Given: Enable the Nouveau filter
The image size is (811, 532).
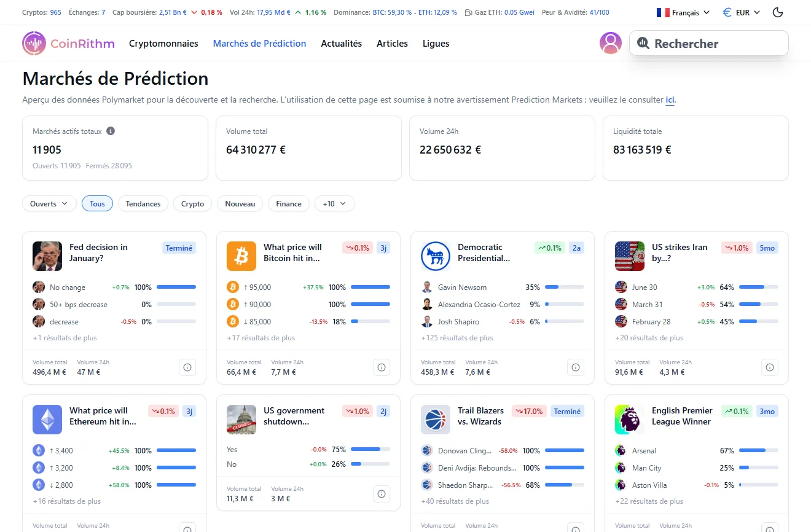Looking at the screenshot, I should click(240, 203).
